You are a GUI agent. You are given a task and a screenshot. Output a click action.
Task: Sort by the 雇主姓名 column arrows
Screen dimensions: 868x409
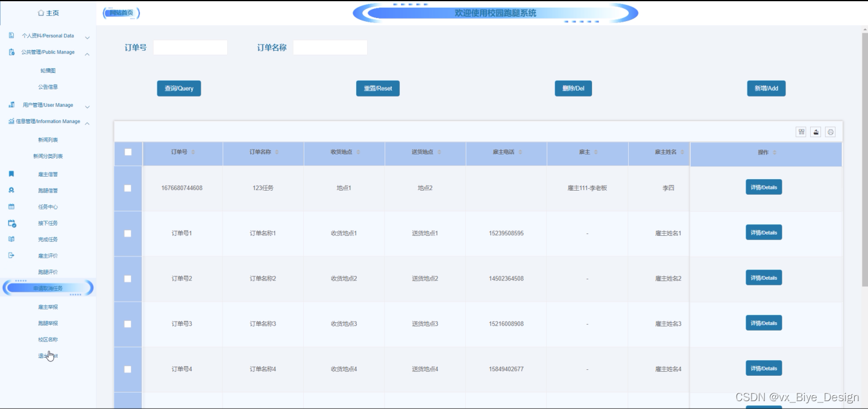(683, 152)
